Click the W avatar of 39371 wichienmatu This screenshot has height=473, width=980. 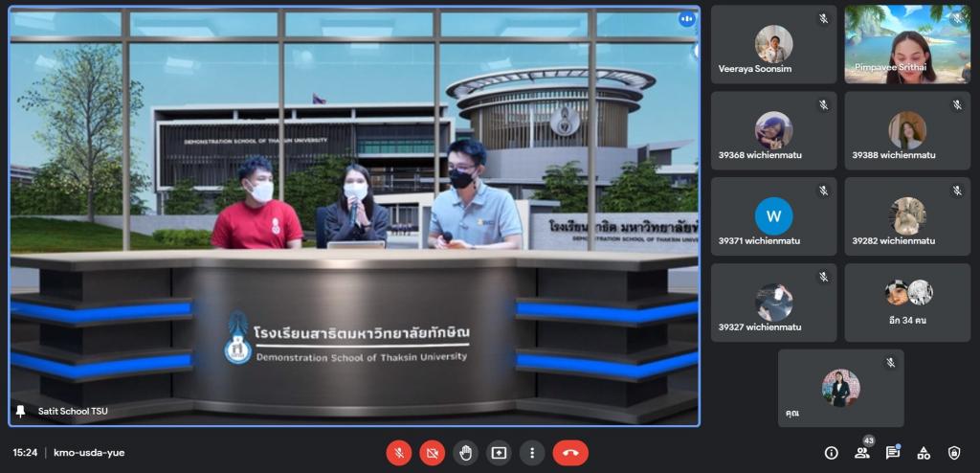[773, 216]
